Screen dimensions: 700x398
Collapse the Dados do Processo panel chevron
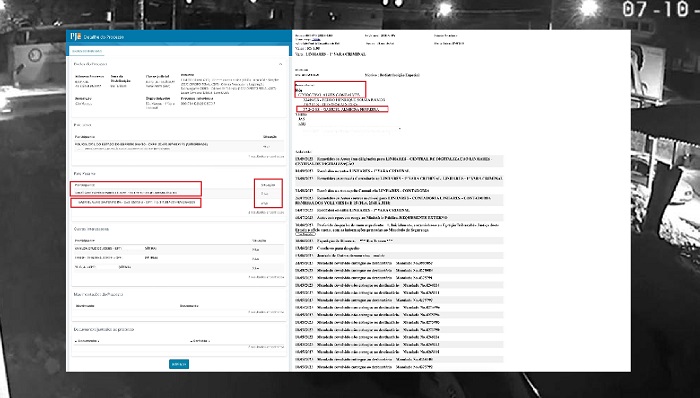click(280, 65)
